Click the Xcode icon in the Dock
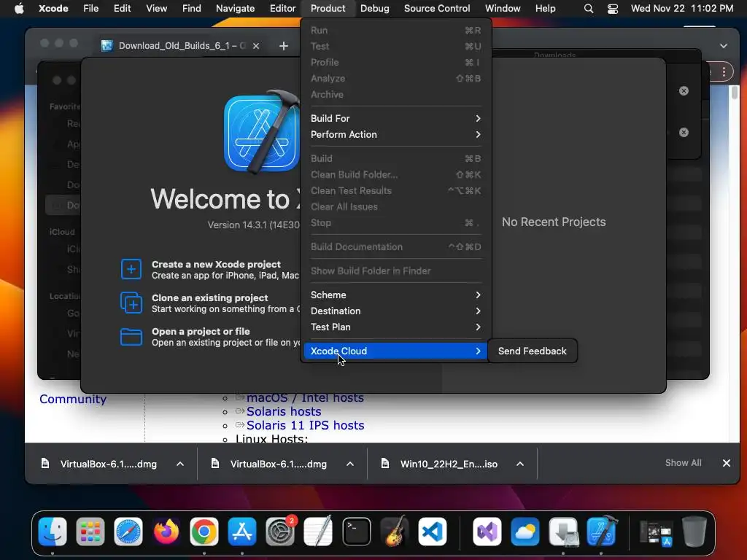Image resolution: width=747 pixels, height=560 pixels. [601, 531]
